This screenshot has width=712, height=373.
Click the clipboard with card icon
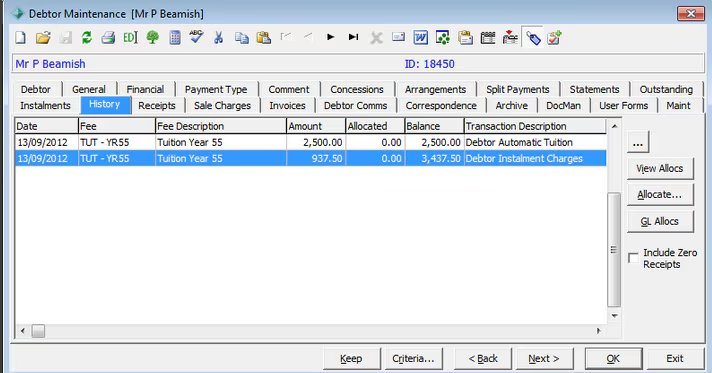point(465,38)
